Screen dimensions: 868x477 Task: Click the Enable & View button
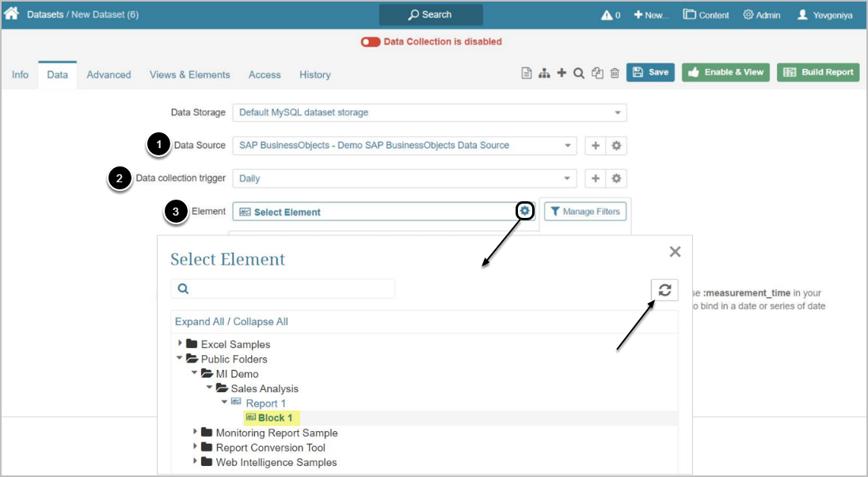pyautogui.click(x=725, y=73)
